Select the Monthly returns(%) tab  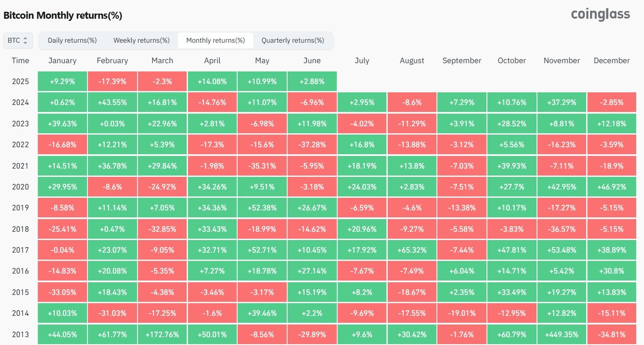(215, 41)
